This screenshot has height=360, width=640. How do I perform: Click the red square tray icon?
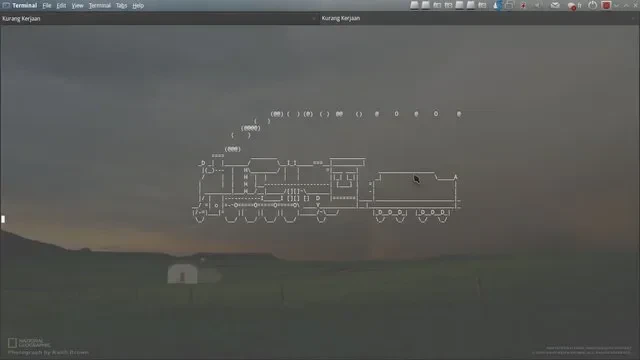(606, 5)
